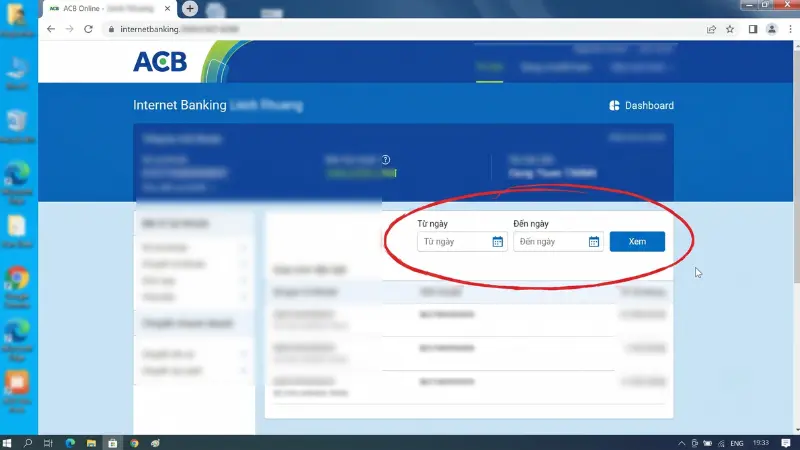This screenshot has width=800, height=450.
Task: Launch Microsoft Edge from the taskbar
Action: (x=70, y=443)
